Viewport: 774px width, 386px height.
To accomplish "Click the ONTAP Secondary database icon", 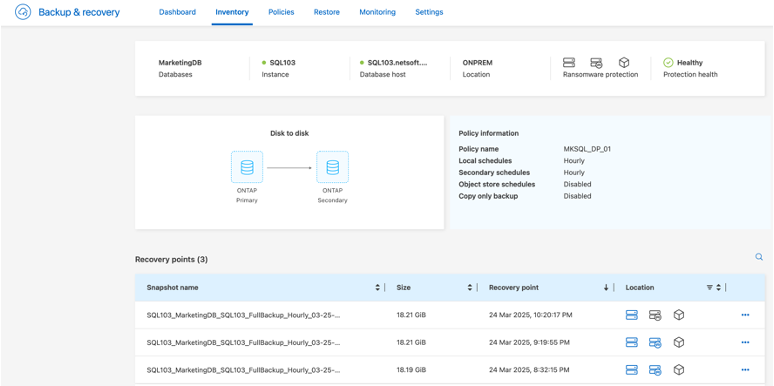I will (333, 167).
